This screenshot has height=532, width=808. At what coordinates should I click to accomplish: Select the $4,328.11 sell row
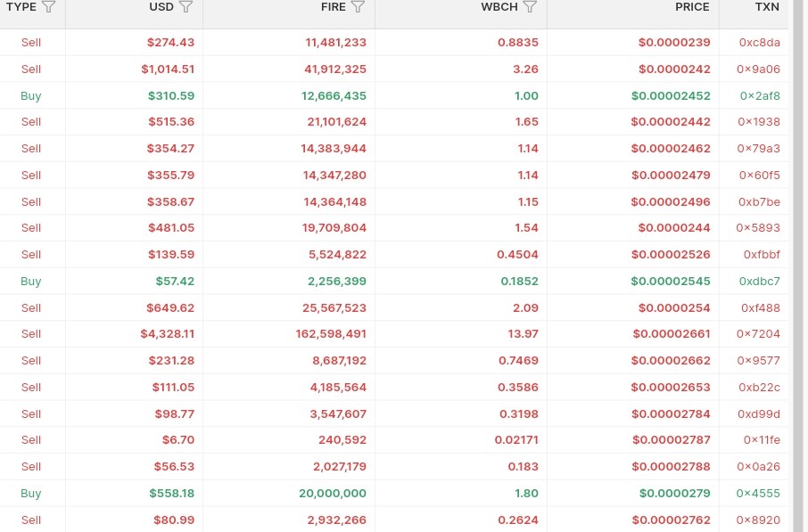[394, 333]
